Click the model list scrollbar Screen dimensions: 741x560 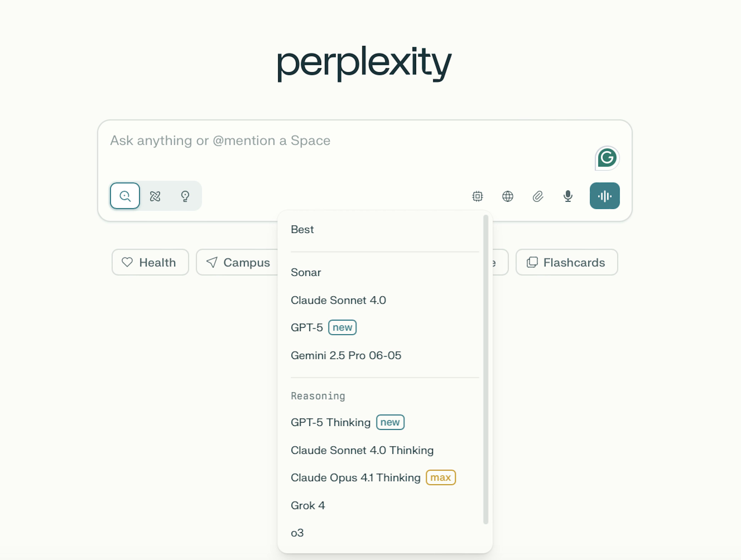point(485,368)
